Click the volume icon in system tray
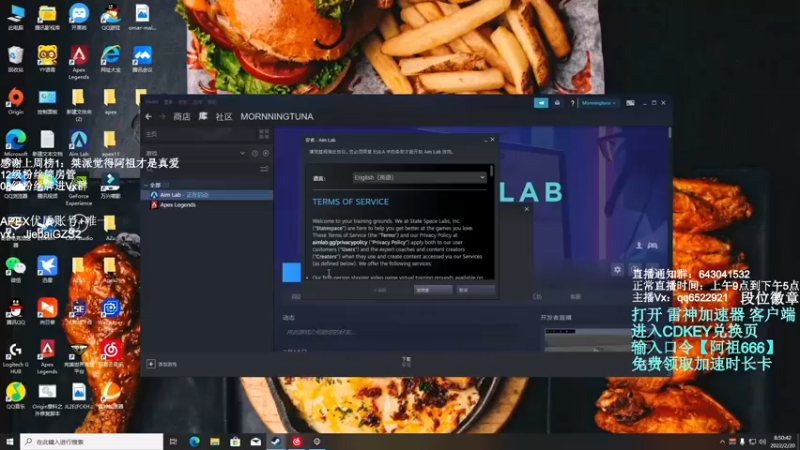800x450 pixels. coord(762,442)
